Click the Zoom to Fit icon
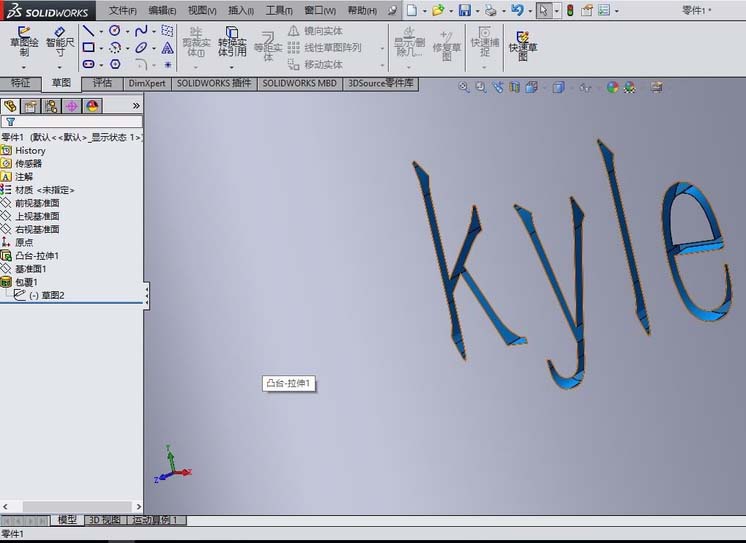 point(463,87)
